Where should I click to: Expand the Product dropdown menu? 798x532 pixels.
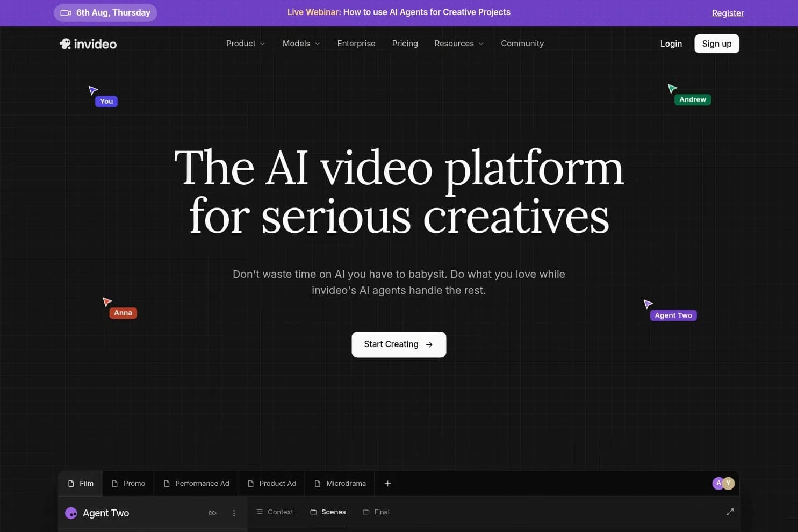[x=246, y=44]
